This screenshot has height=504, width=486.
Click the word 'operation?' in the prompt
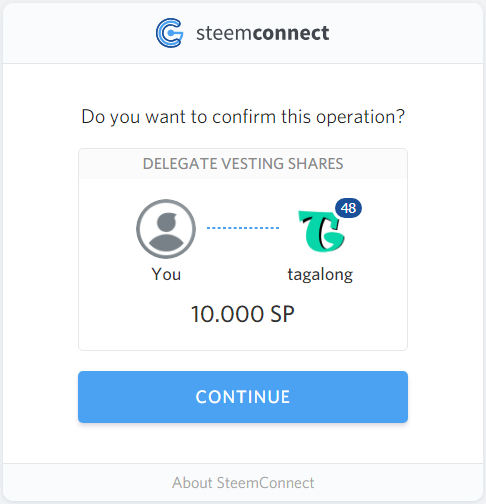pos(360,117)
